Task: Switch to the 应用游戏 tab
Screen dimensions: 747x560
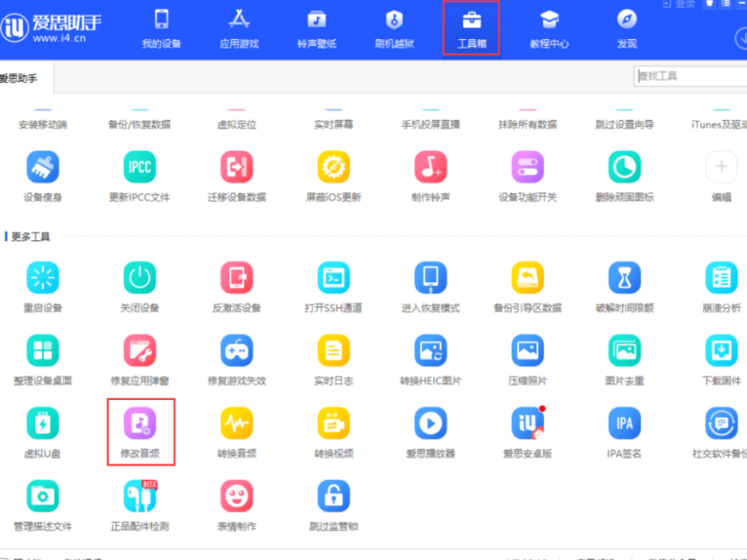Action: point(239,28)
